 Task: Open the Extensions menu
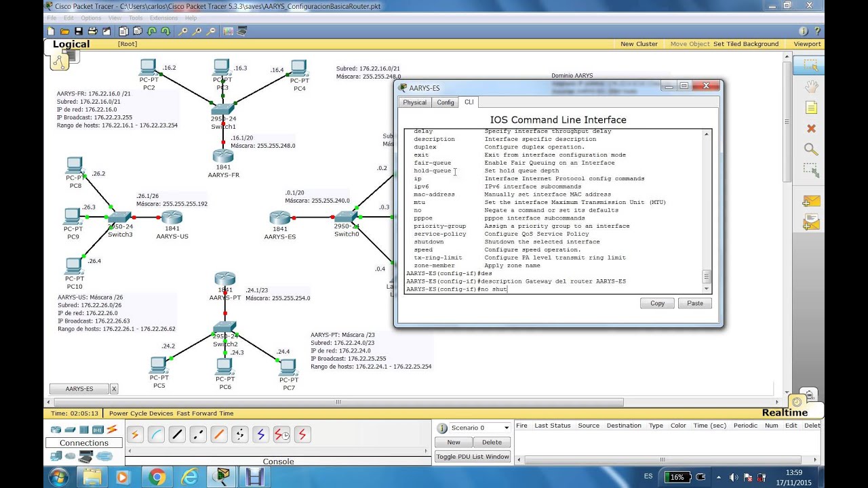[163, 18]
